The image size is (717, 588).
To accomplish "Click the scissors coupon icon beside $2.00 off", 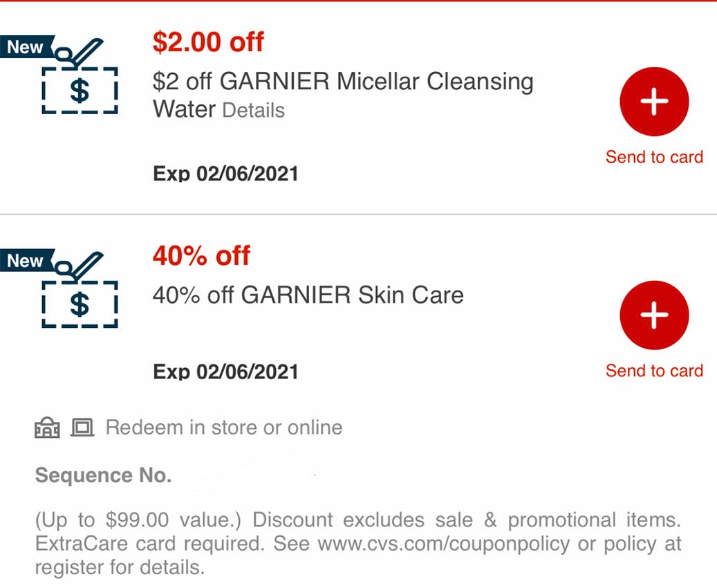I will pos(80,76).
